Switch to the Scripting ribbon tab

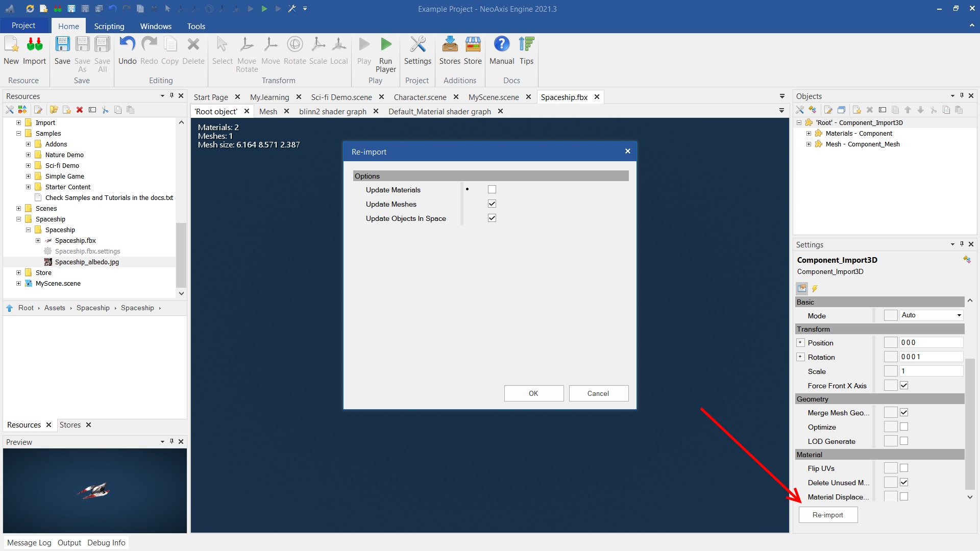pos(109,26)
